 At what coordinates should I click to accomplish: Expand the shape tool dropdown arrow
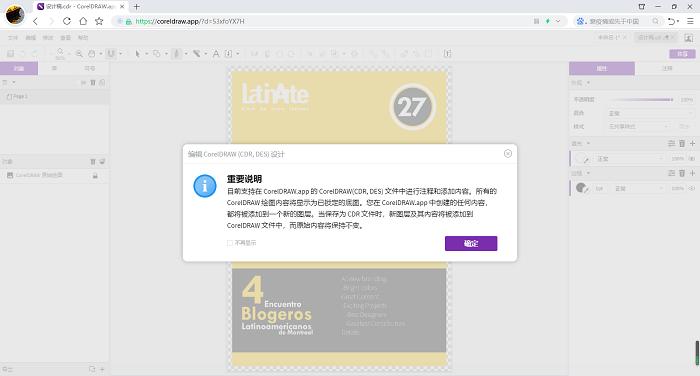pyautogui.click(x=166, y=54)
